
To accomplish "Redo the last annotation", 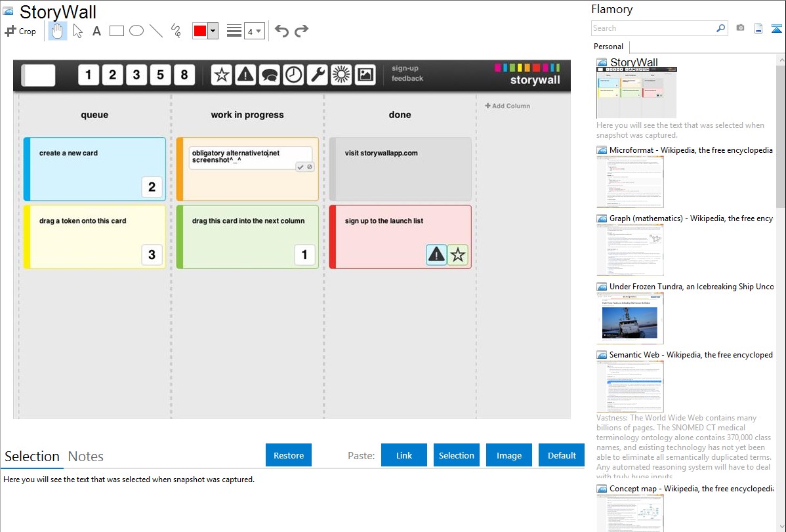I will pos(301,31).
